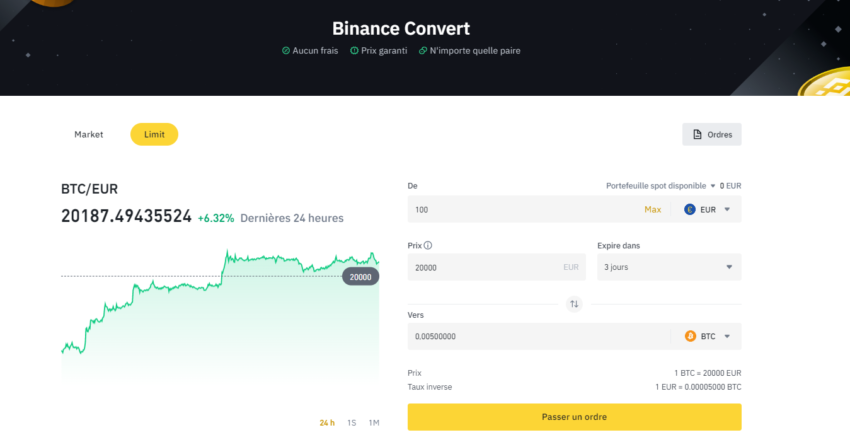Click the Aucun frais checkmark icon
Image resolution: width=850 pixels, height=447 pixels.
click(x=286, y=51)
